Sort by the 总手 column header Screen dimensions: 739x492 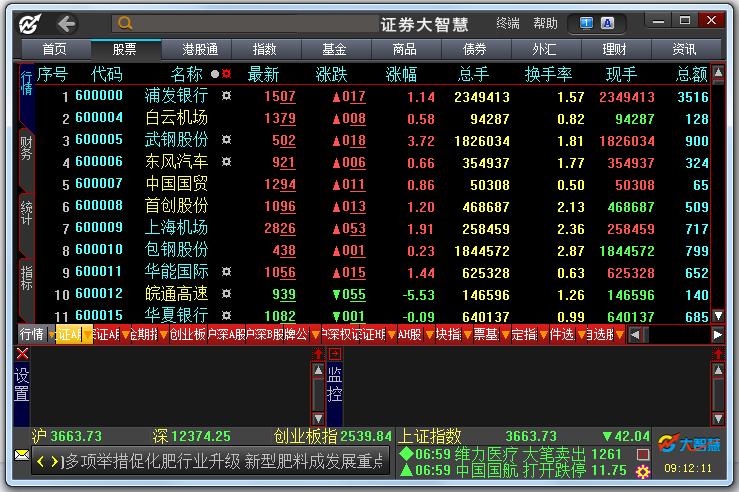pyautogui.click(x=473, y=74)
